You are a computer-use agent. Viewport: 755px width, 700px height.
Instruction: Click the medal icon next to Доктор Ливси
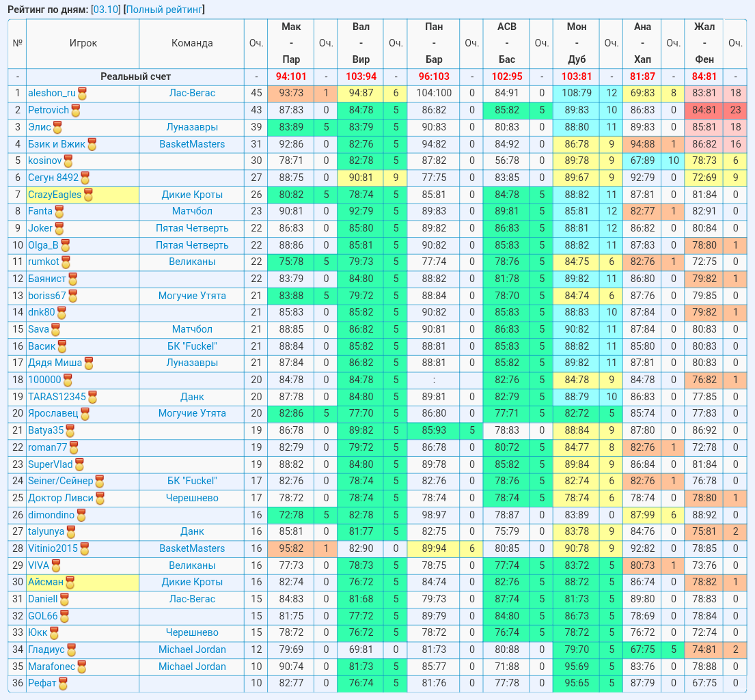pyautogui.click(x=100, y=499)
